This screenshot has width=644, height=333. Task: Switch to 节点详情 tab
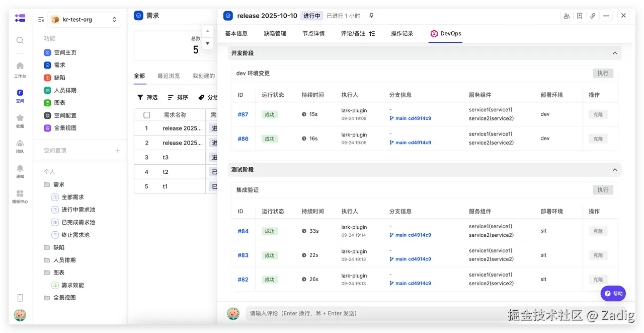pyautogui.click(x=313, y=34)
